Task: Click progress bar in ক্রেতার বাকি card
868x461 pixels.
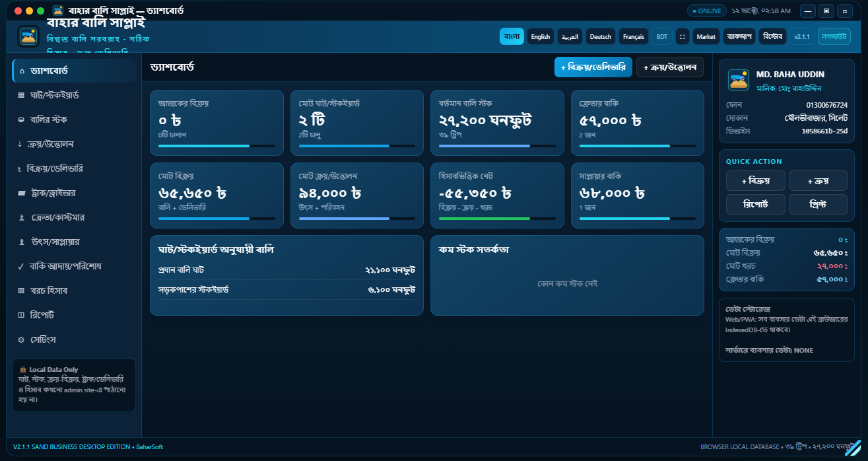Action: point(638,146)
